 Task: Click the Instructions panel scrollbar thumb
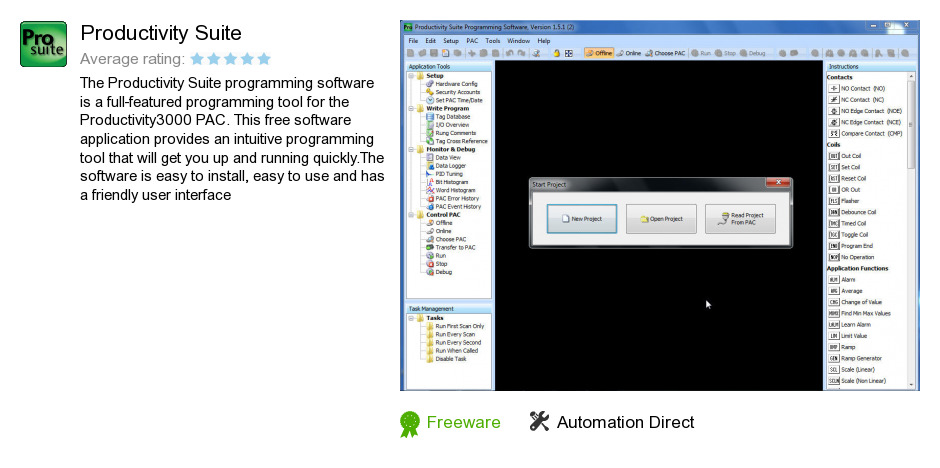click(911, 123)
